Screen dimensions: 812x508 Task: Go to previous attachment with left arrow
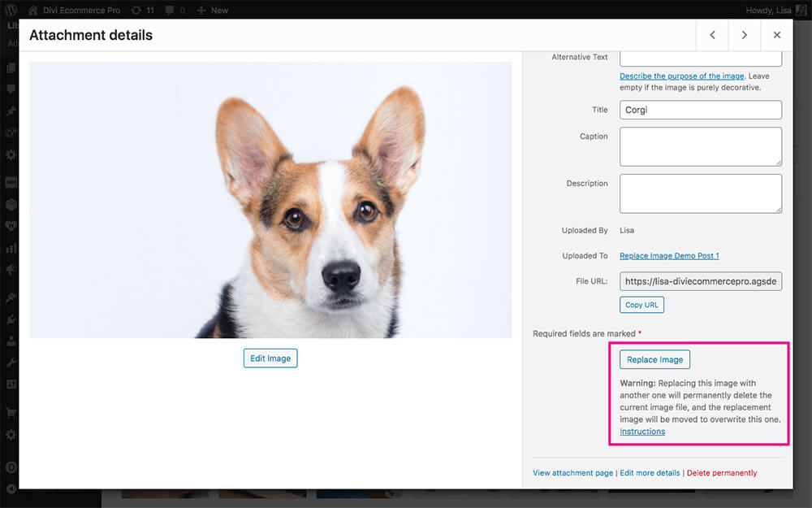click(712, 36)
